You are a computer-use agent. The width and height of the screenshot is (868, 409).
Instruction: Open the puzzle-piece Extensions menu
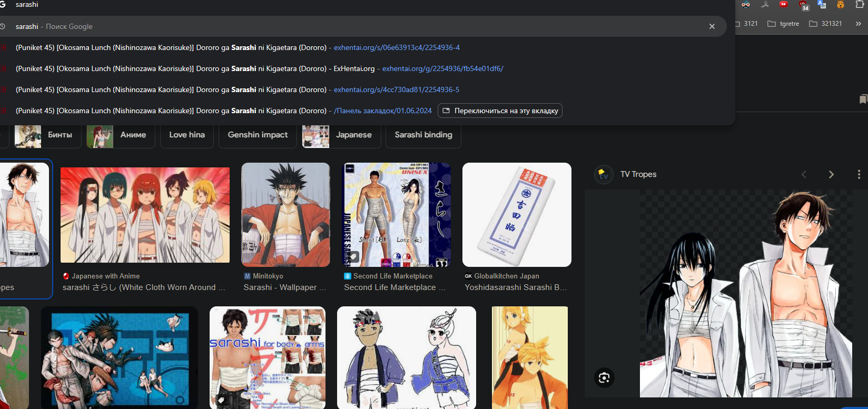point(860,4)
